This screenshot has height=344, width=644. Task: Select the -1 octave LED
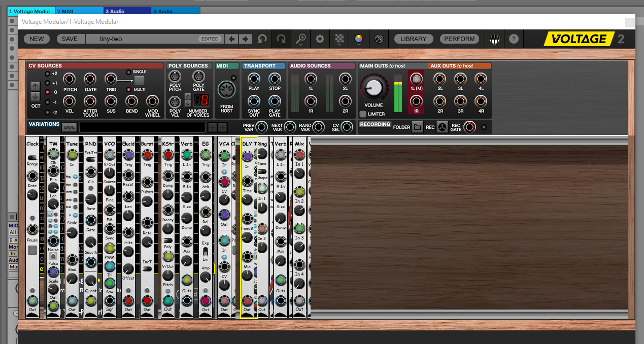pos(48,102)
